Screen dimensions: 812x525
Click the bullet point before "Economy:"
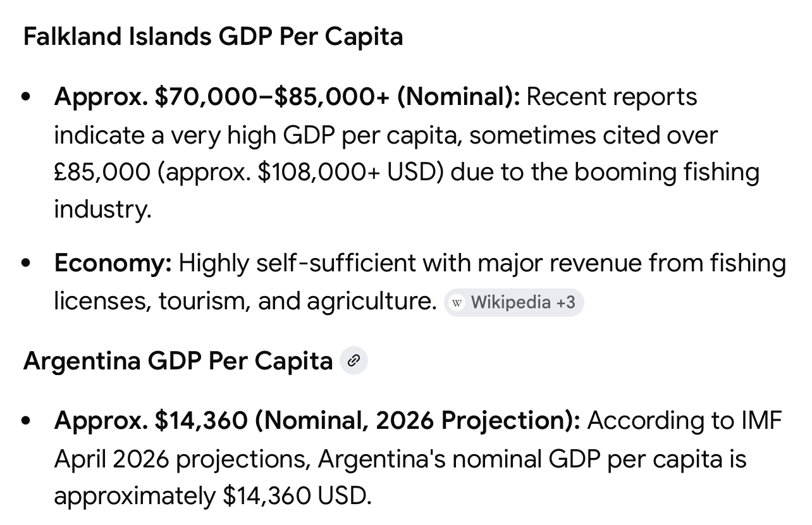click(x=26, y=264)
